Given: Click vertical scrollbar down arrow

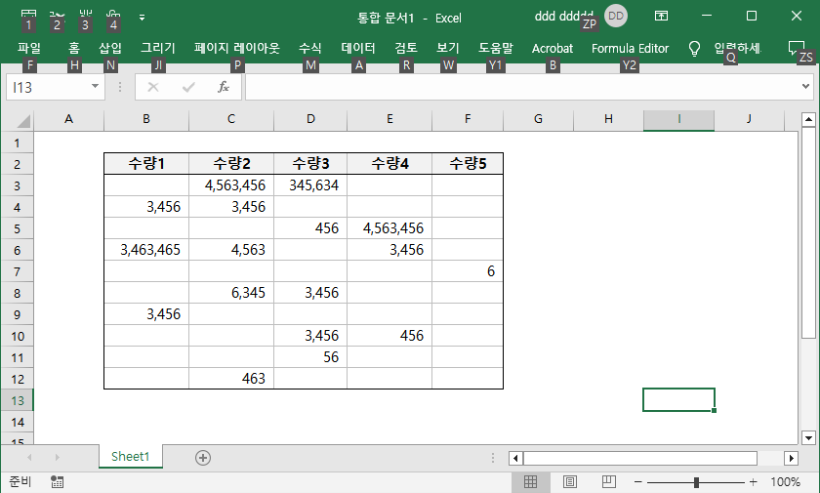Looking at the screenshot, I should tap(808, 438).
